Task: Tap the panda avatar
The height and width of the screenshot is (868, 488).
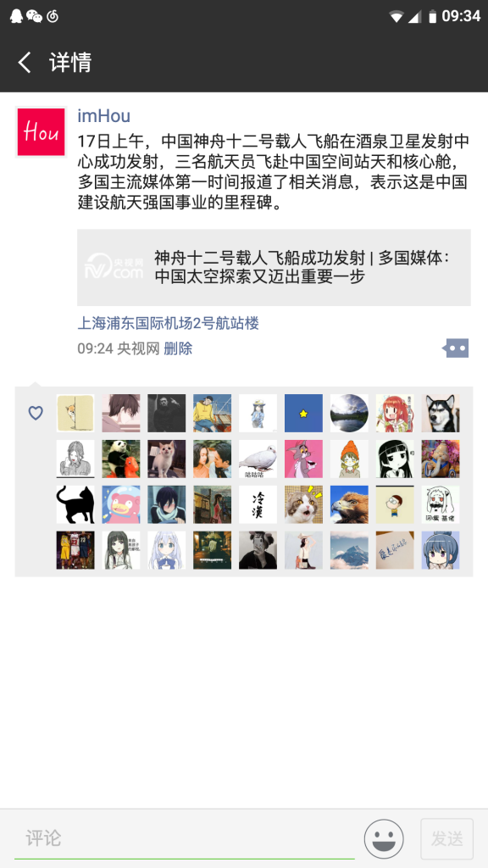Action: [x=121, y=459]
